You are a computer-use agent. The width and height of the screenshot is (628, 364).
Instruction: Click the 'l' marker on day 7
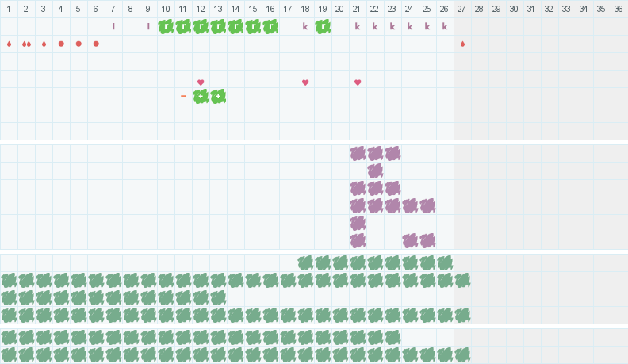(113, 26)
